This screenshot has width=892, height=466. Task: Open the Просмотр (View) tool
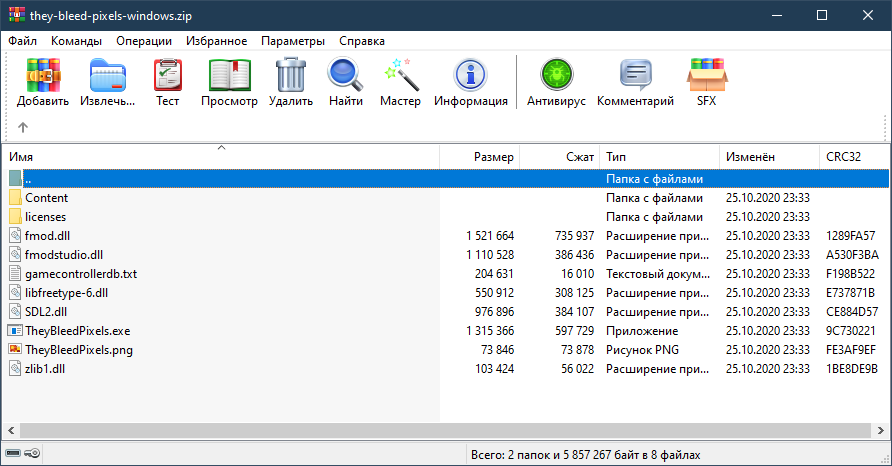coord(229,75)
